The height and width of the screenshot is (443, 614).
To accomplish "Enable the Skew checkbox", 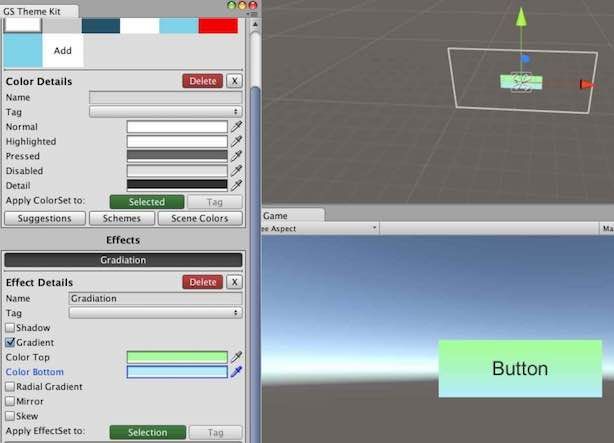I will coord(10,416).
